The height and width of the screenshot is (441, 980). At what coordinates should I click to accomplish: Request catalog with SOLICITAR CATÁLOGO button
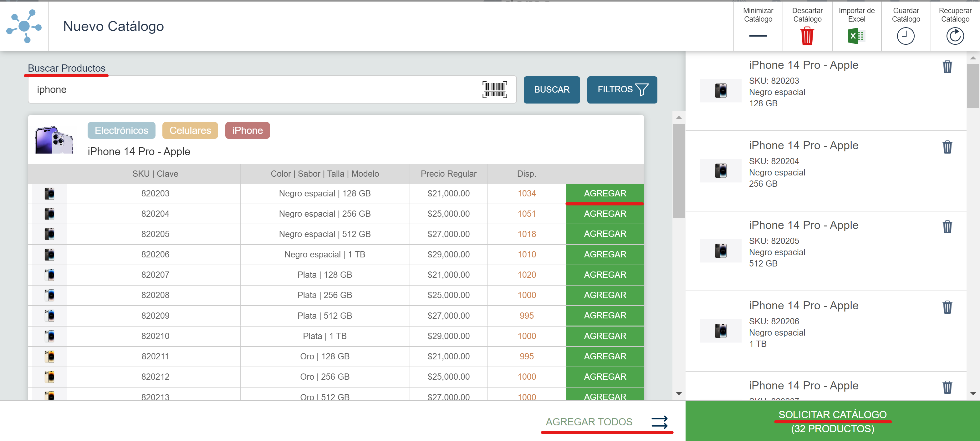[x=832, y=421]
